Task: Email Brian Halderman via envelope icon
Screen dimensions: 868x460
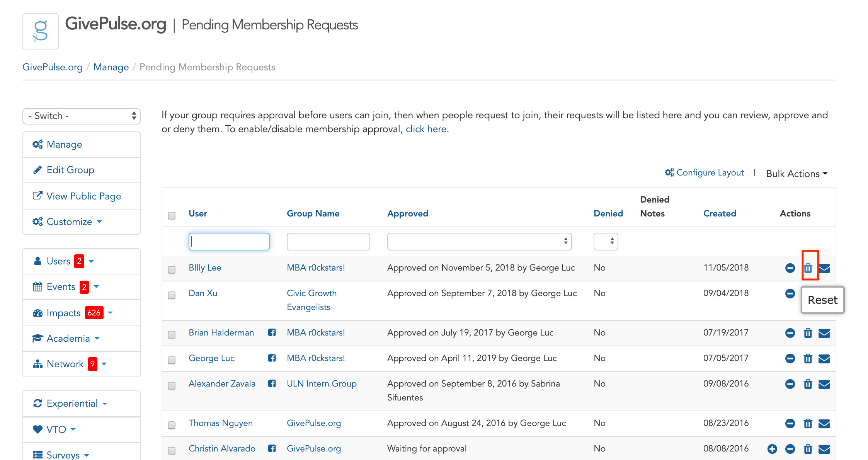Action: click(824, 333)
